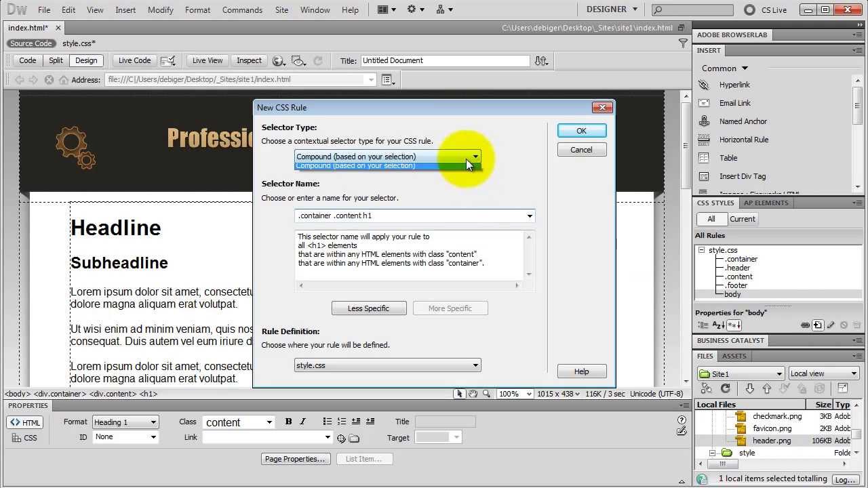Open the Local view dropdown
The image size is (868, 488).
click(823, 373)
